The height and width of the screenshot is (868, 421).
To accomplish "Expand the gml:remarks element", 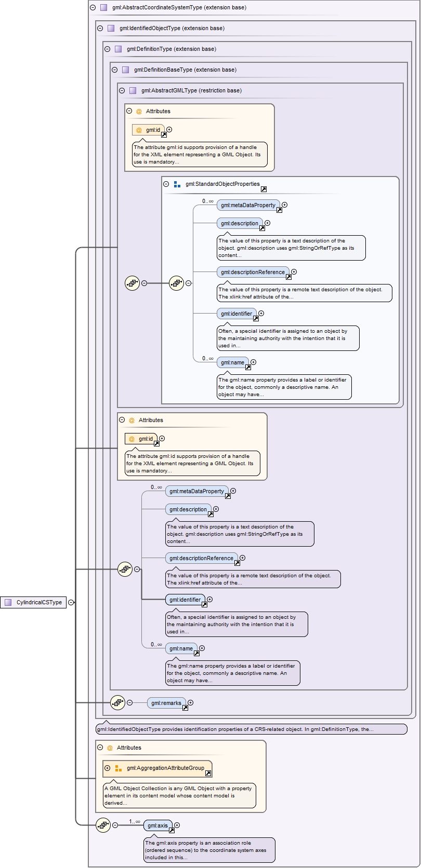I will coord(191,702).
